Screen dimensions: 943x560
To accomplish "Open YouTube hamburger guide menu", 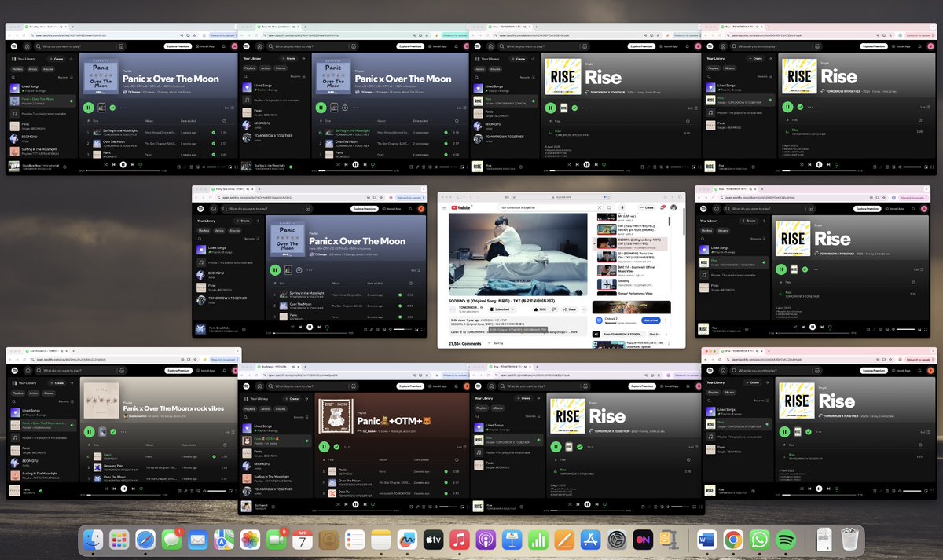I will [445, 208].
